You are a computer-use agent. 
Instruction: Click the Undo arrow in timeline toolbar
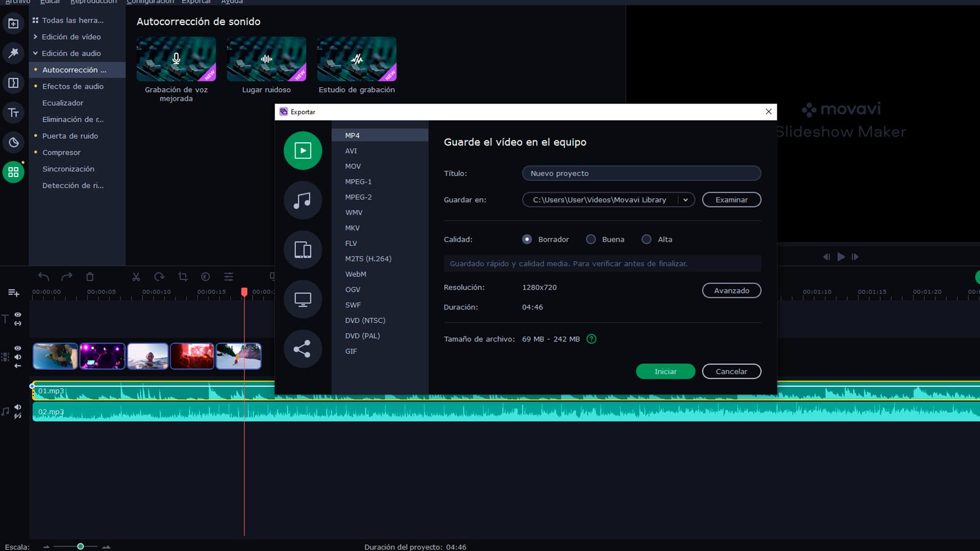[43, 277]
